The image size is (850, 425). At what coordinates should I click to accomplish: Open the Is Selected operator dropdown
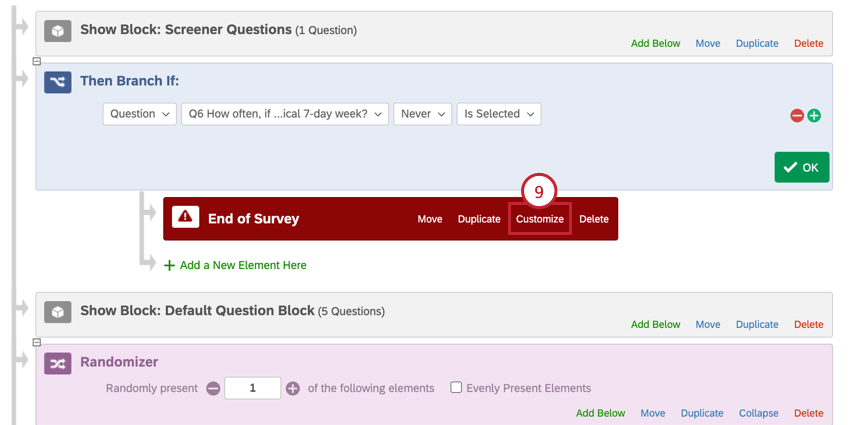click(498, 114)
